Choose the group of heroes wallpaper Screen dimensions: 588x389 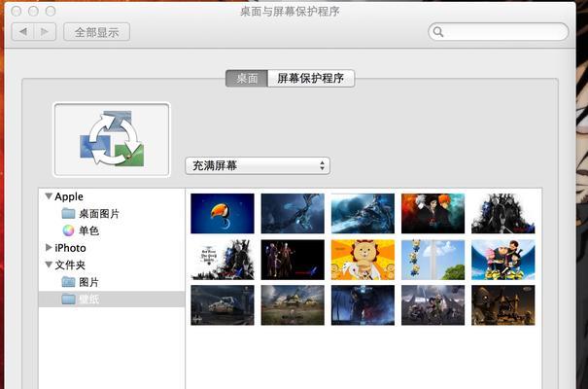pos(432,305)
